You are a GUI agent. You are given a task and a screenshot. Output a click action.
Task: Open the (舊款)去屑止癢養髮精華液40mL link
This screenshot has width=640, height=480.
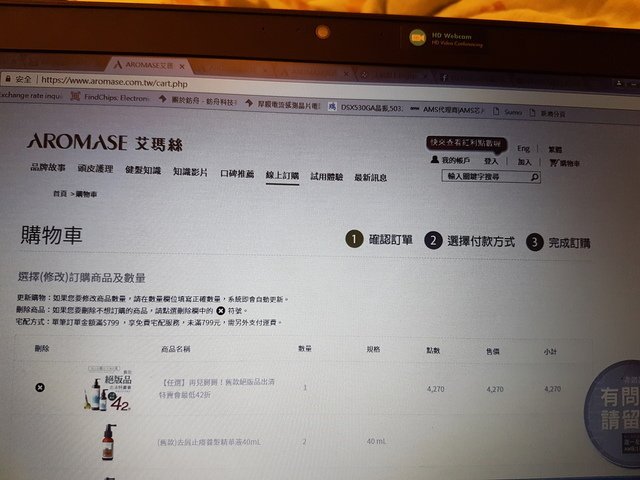coord(209,442)
